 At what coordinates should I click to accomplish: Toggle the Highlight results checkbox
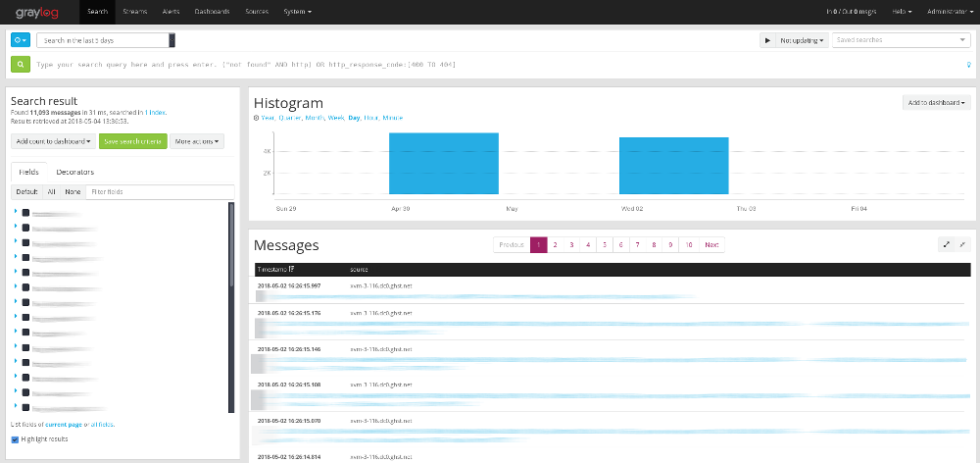click(x=15, y=438)
